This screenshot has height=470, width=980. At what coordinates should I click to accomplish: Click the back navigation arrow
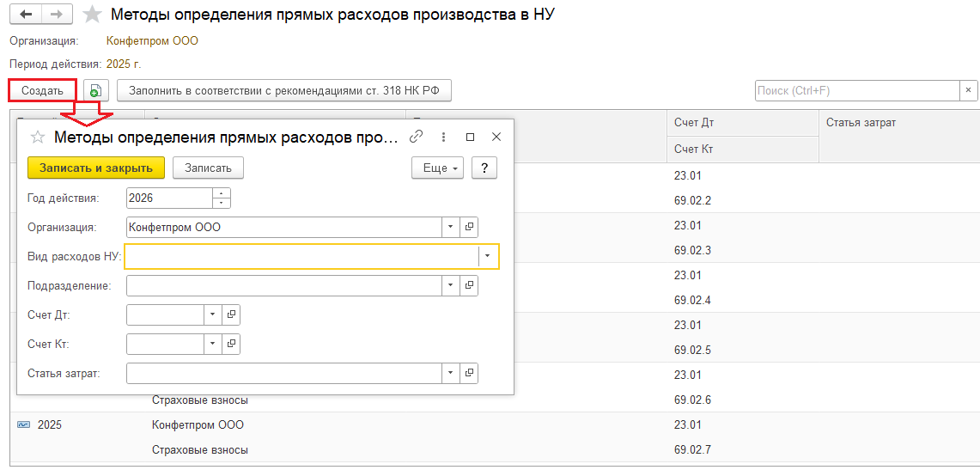pyautogui.click(x=25, y=15)
